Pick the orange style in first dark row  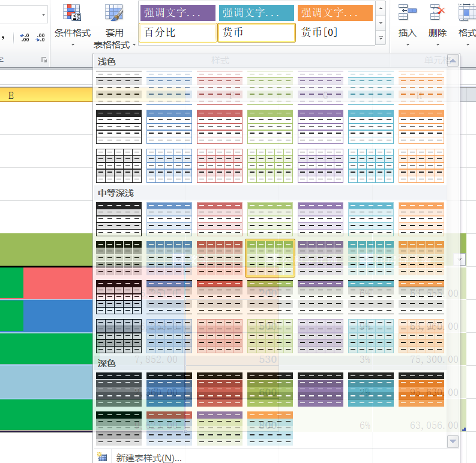click(421, 389)
